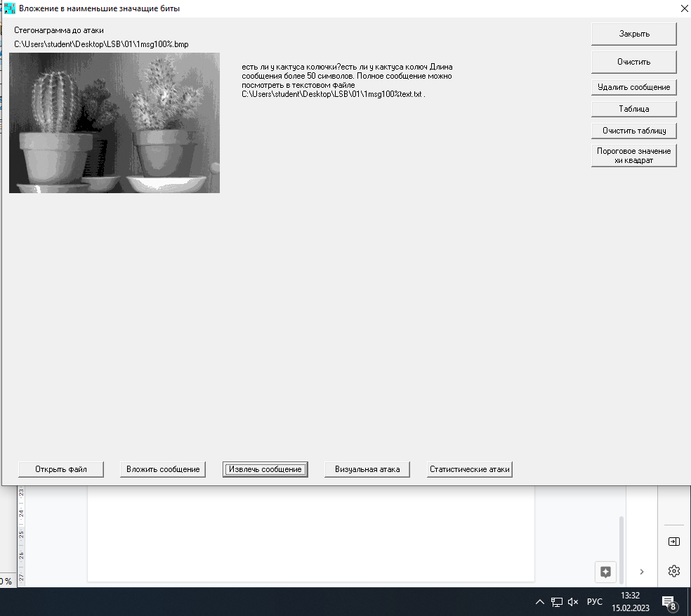Screen dimensions: 691x616
Task: Click the gear settings icon in background window
Action: click(x=674, y=571)
